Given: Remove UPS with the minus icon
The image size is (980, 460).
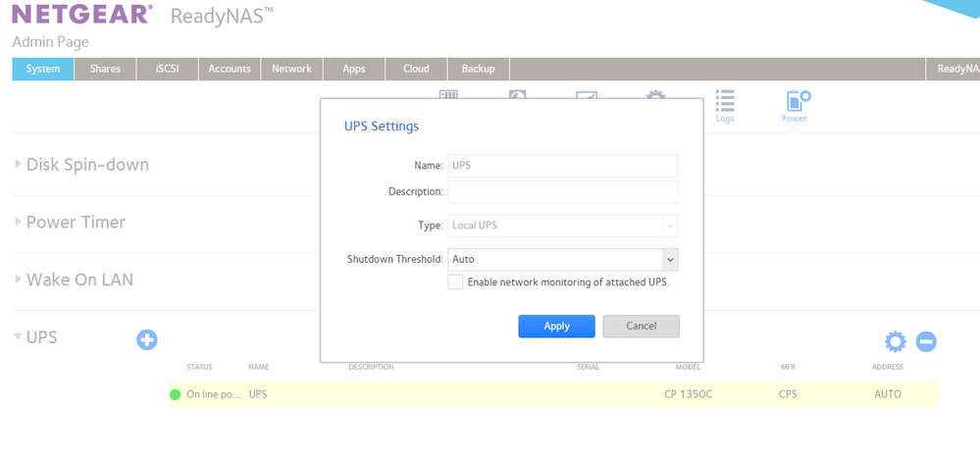Looking at the screenshot, I should tap(926, 341).
